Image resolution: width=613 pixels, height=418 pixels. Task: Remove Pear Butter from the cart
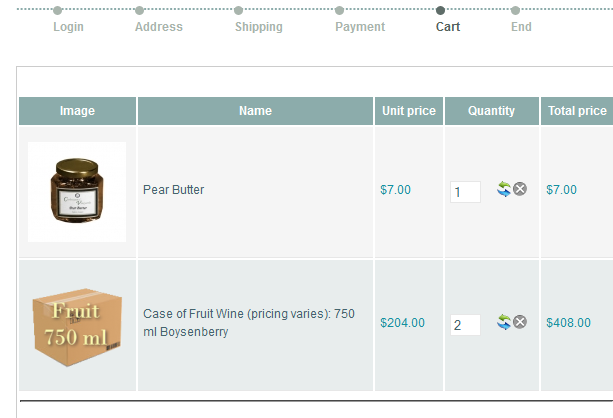[x=520, y=189]
